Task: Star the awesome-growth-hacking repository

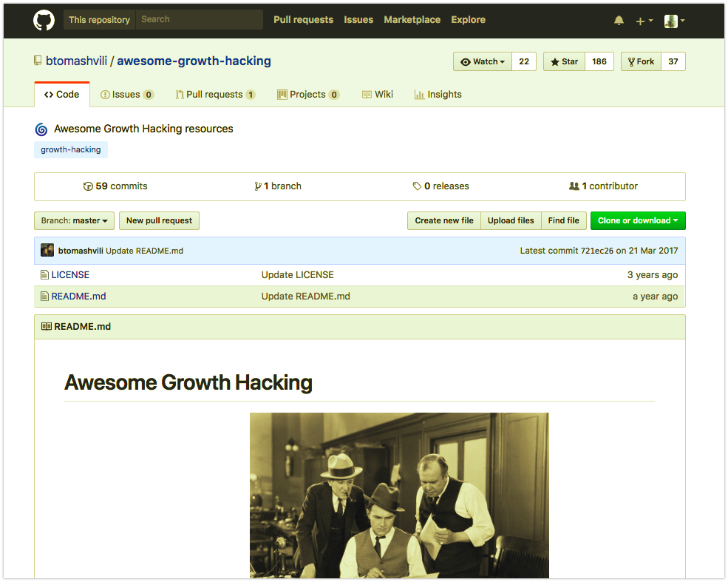Action: 563,61
